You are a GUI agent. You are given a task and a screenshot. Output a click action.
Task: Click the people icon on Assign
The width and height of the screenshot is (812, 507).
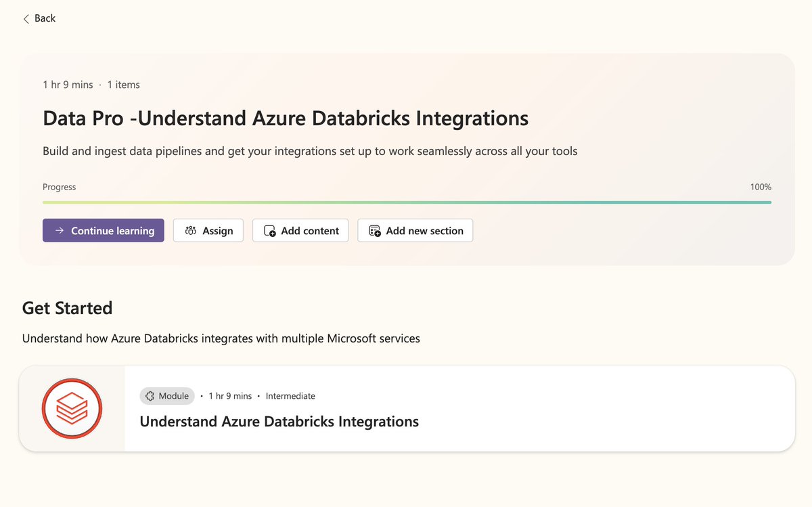191,231
